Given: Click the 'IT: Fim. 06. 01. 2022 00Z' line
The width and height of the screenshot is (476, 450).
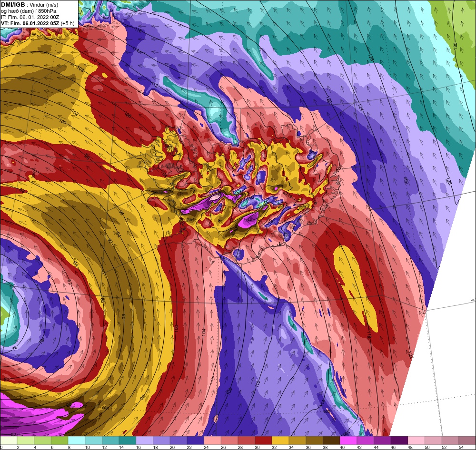Looking at the screenshot, I should pyautogui.click(x=30, y=17).
